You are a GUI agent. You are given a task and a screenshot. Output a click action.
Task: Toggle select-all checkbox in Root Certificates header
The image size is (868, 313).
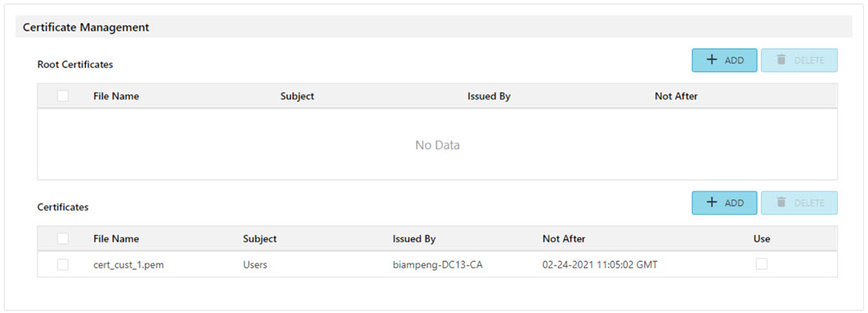(63, 96)
